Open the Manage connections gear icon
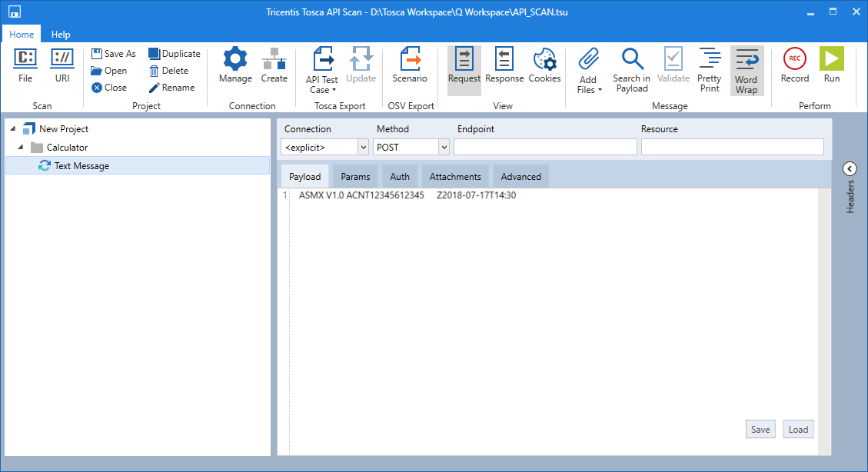The image size is (868, 472). coord(235,65)
